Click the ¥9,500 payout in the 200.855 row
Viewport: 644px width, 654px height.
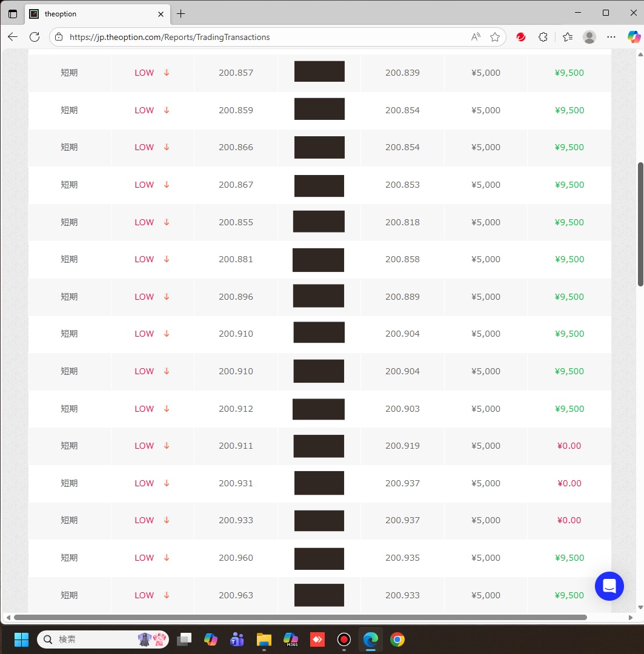(x=569, y=222)
